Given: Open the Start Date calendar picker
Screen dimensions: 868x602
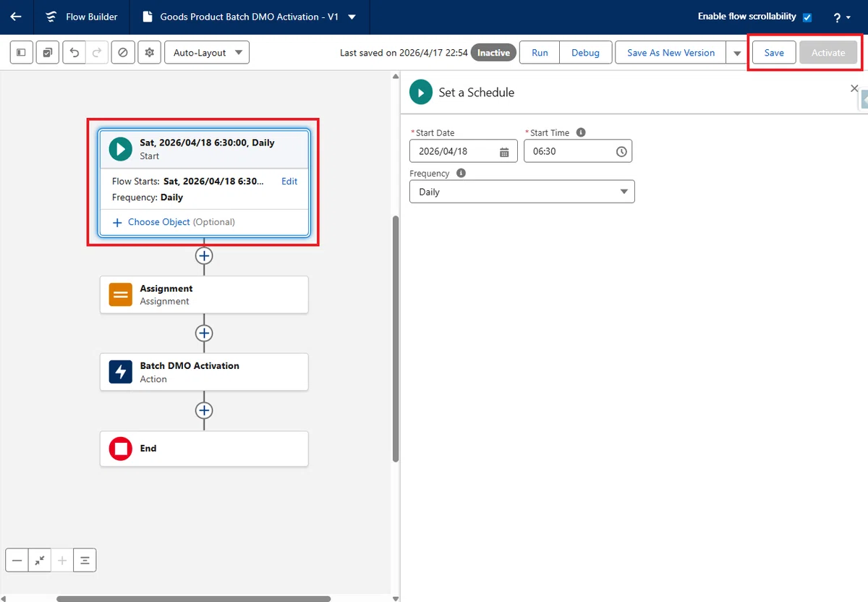Looking at the screenshot, I should click(504, 152).
